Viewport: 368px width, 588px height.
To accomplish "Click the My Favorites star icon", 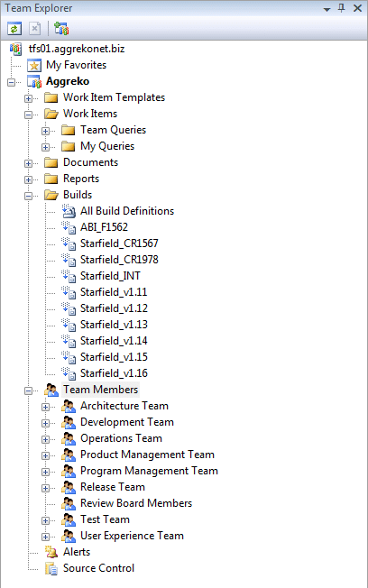I will point(34,65).
